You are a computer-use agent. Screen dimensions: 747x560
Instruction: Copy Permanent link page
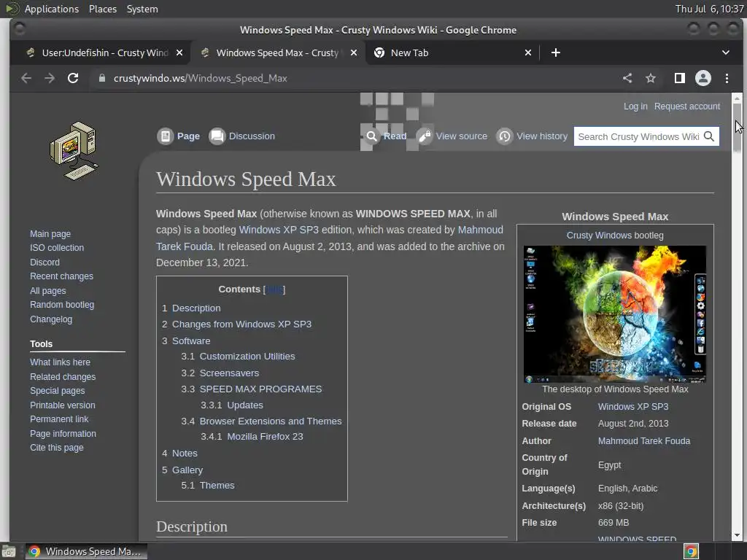59,419
